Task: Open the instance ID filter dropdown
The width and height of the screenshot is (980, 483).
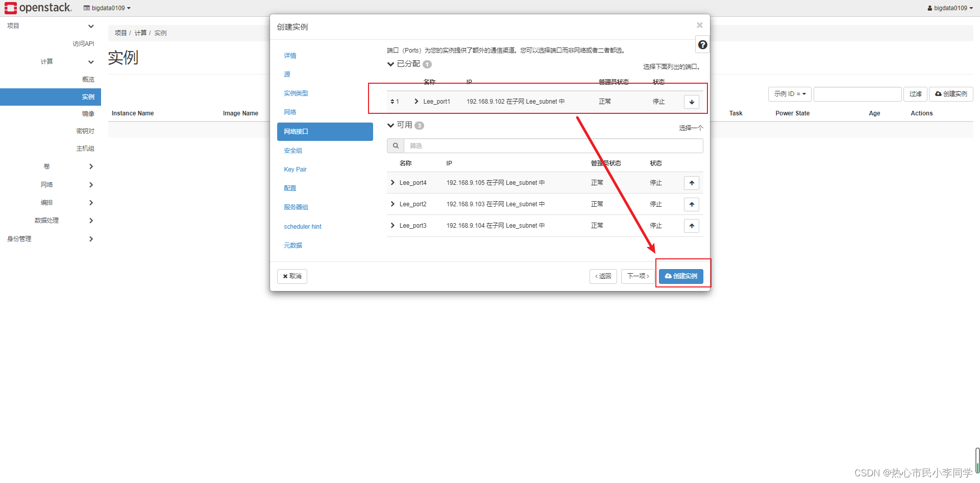Action: (790, 94)
